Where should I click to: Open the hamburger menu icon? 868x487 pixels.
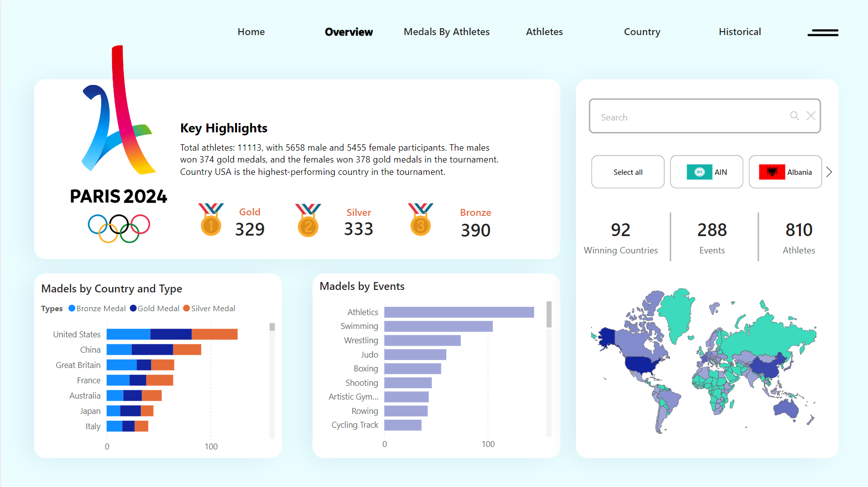tap(823, 33)
